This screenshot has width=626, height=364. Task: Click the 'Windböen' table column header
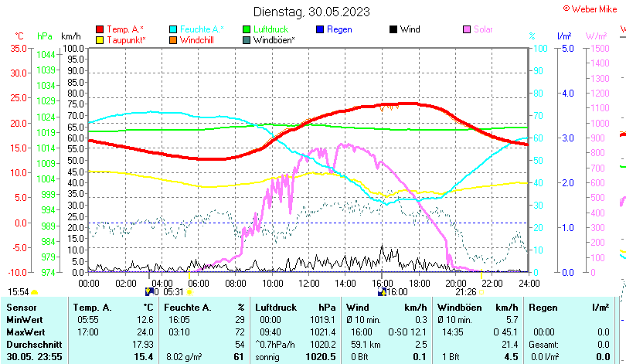(460, 308)
